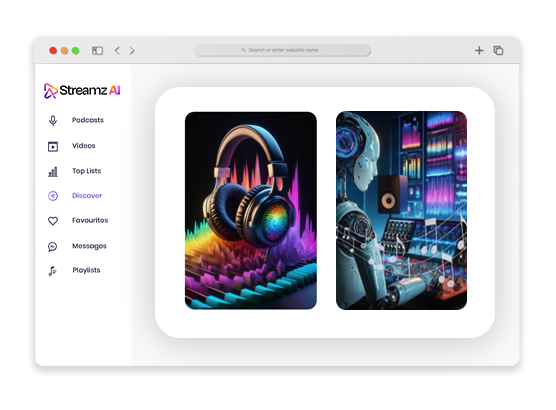Screen dimensions: 556x410
Task: Open the Top Lists label
Action: click(x=87, y=171)
